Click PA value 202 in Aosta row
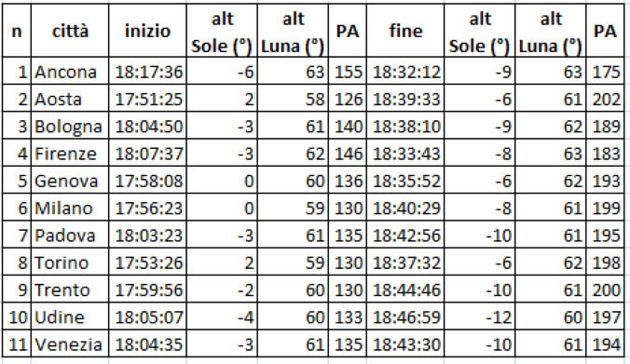 tap(605, 99)
